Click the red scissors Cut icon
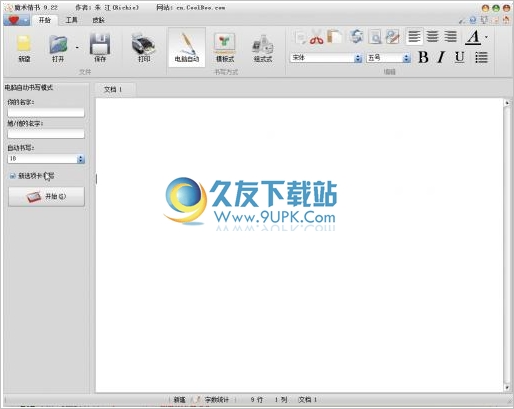Screen dimensions: 514x409 point(316,37)
